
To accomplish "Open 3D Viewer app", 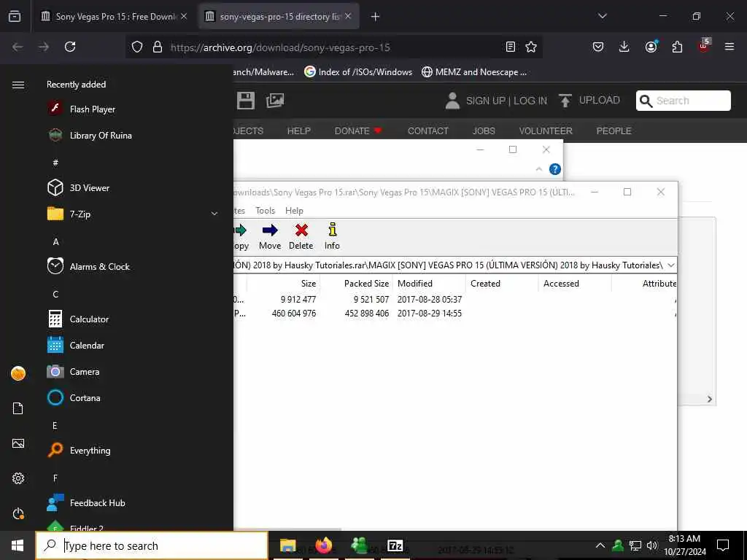I will point(79,187).
